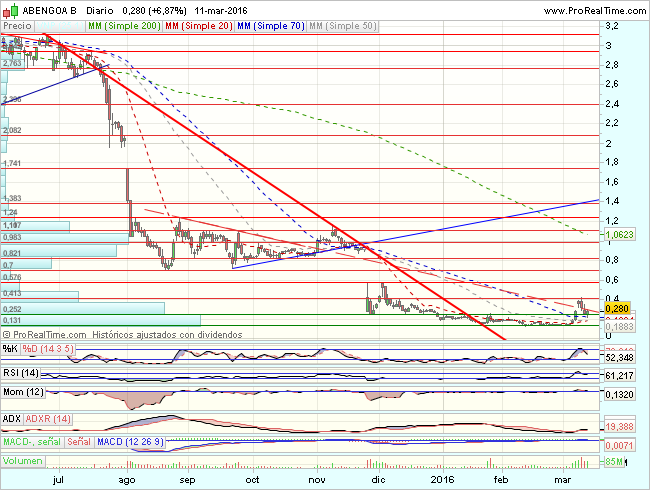The width and height of the screenshot is (650, 490).
Task: Select the Precio indicator label
Action: tap(17, 26)
